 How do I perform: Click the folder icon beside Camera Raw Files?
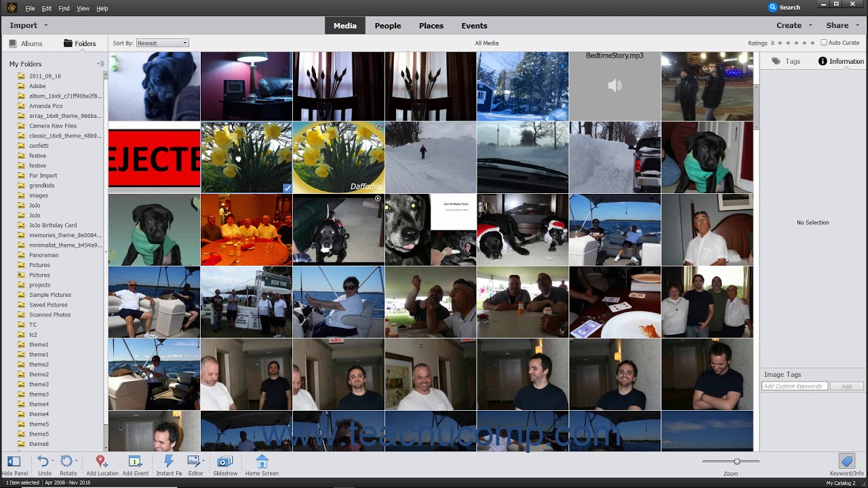point(21,126)
